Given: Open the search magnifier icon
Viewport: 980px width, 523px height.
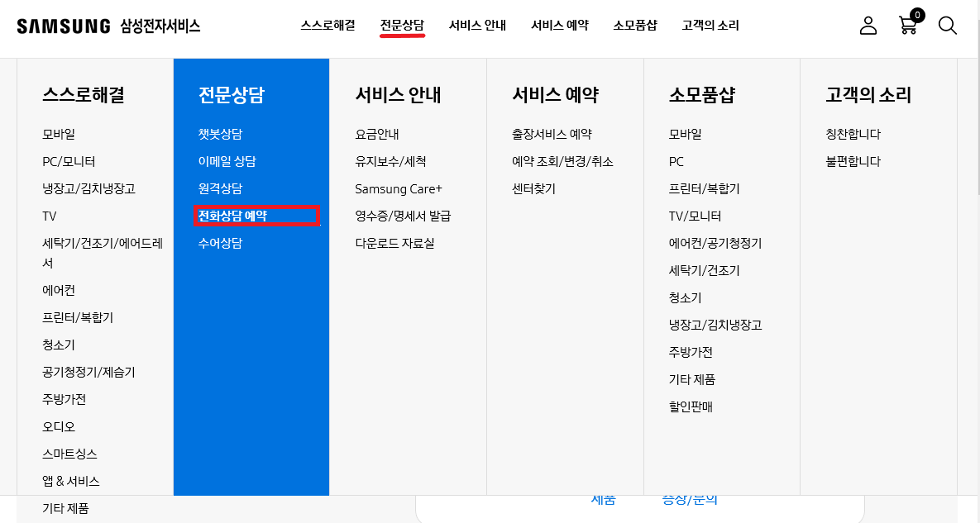Looking at the screenshot, I should [x=948, y=26].
